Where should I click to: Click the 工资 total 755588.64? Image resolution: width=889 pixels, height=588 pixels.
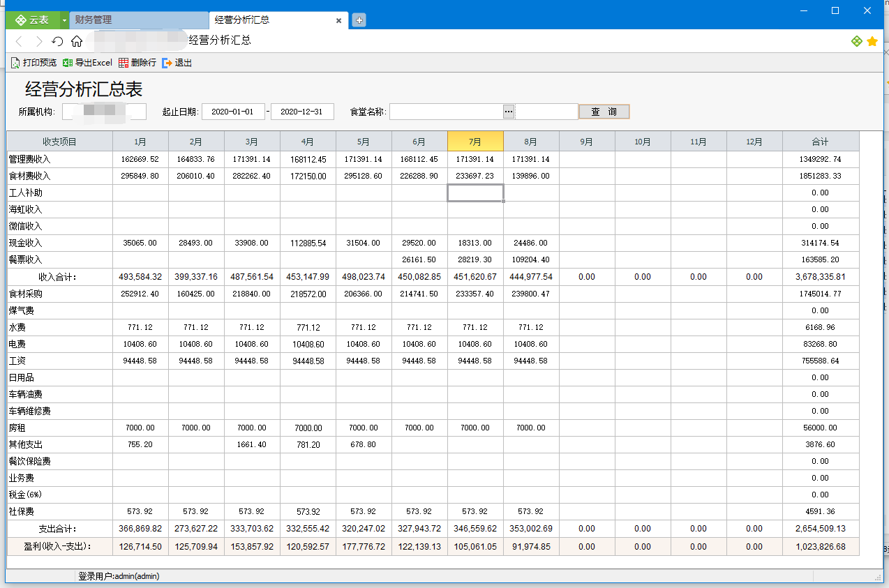coord(821,361)
